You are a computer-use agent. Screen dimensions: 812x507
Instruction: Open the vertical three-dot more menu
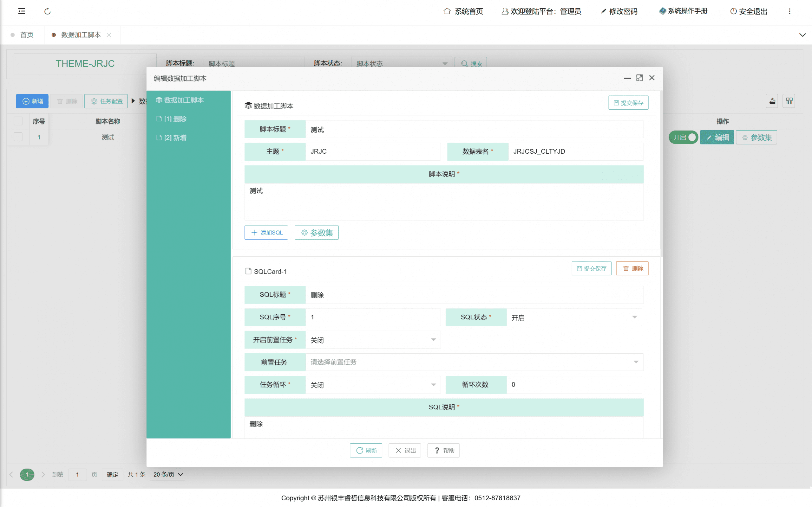789,11
